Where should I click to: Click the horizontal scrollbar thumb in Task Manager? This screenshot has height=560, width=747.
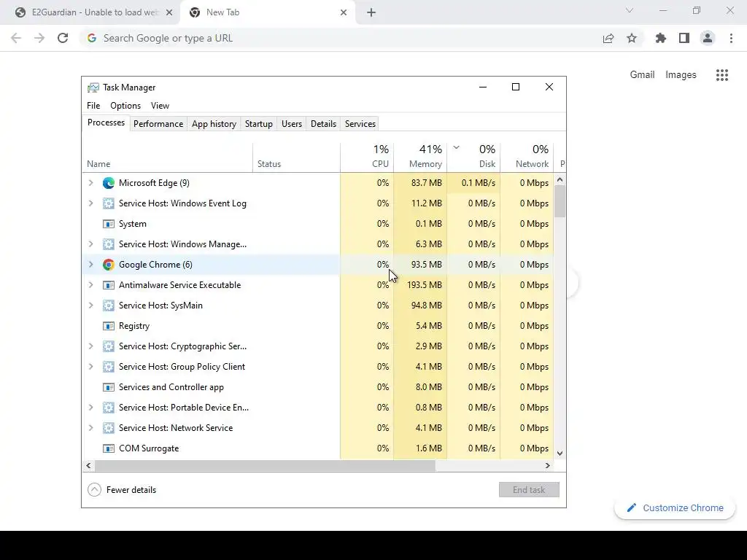[x=265, y=466]
